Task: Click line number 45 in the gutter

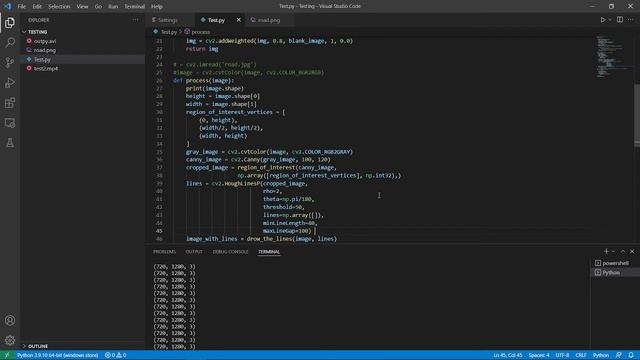Action: coord(159,231)
